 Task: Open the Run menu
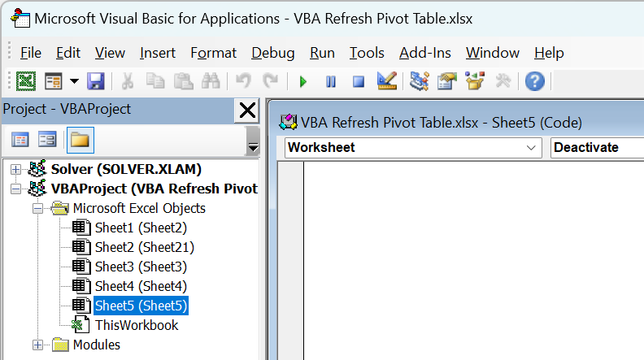coord(323,53)
